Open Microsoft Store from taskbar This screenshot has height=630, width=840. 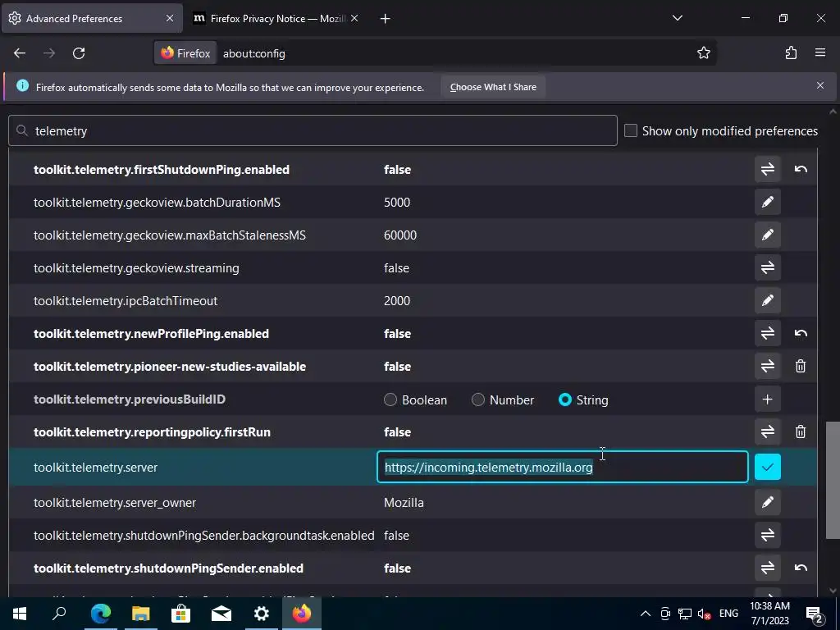[x=180, y=614]
